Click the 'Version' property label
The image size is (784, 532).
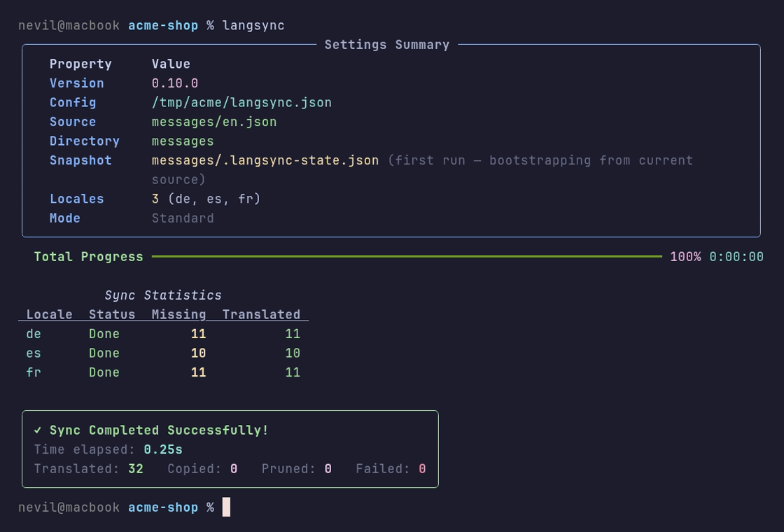point(76,83)
